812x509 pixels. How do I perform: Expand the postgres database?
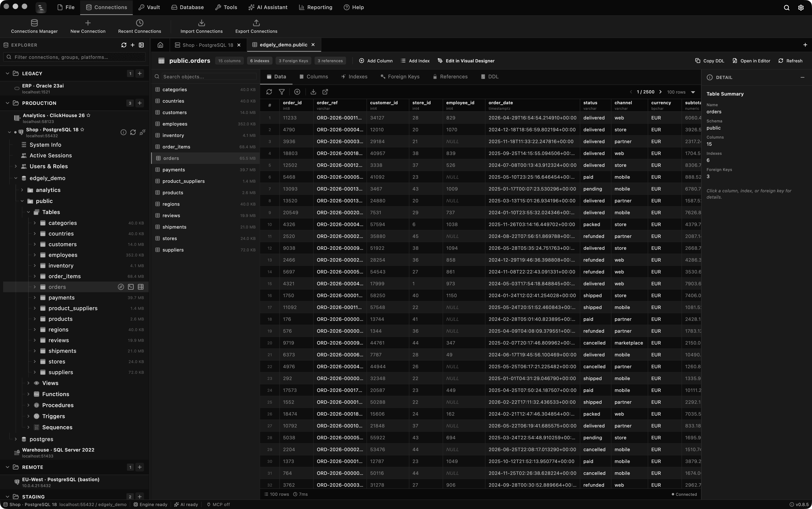pyautogui.click(x=15, y=439)
